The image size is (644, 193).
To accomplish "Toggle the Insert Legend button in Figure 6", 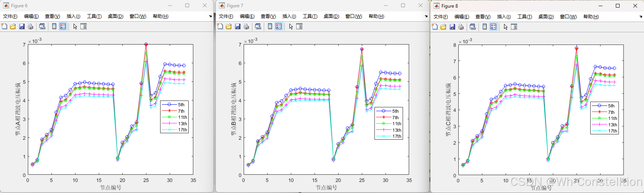I will click(x=63, y=26).
